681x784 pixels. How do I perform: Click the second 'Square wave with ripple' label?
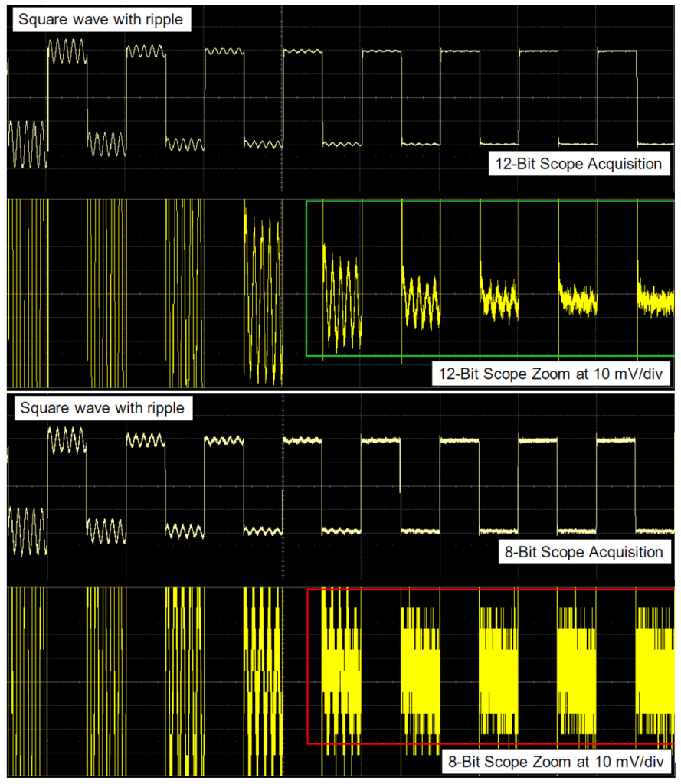pyautogui.click(x=102, y=408)
